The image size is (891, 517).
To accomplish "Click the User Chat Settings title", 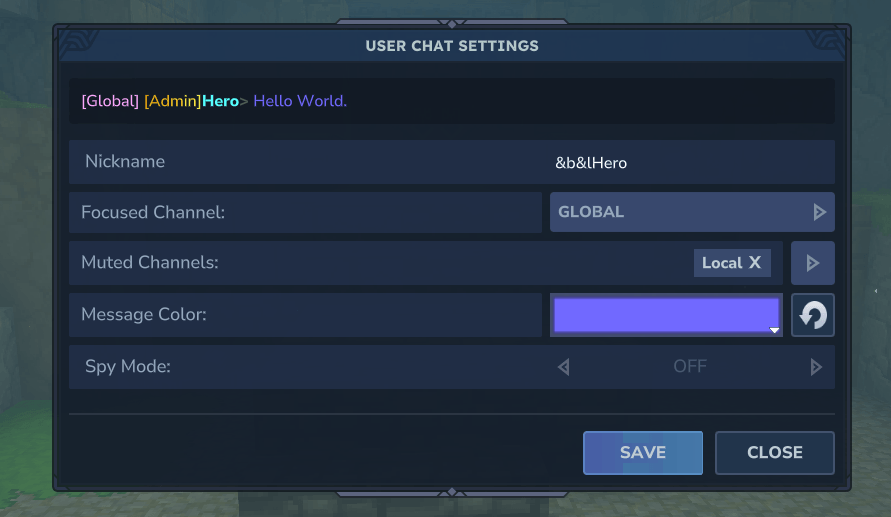I will pyautogui.click(x=452, y=46).
